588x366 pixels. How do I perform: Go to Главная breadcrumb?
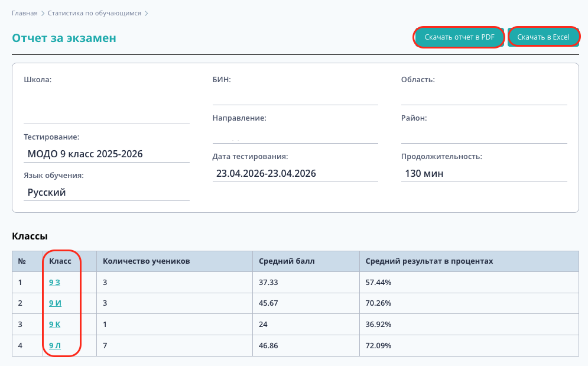[x=25, y=13]
